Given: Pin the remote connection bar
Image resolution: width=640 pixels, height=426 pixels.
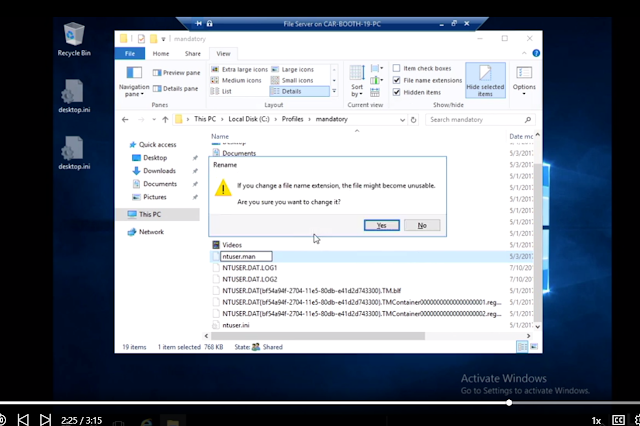Looking at the screenshot, I should point(198,24).
